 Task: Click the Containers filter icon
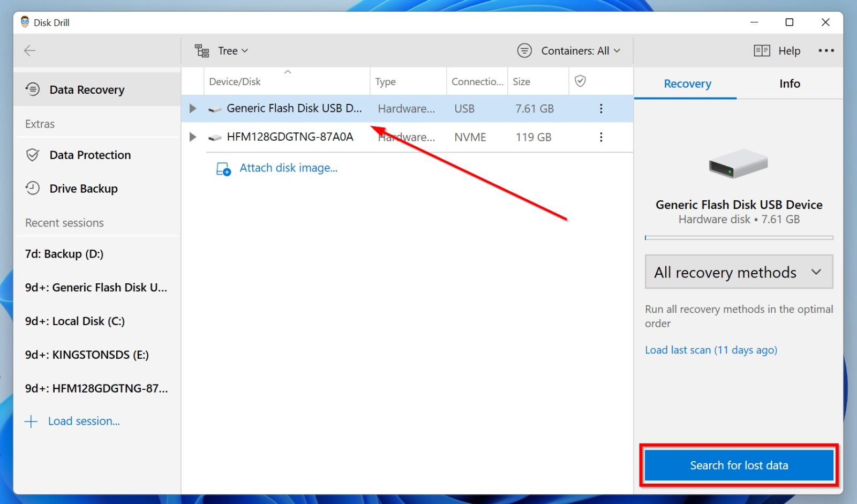coord(524,50)
